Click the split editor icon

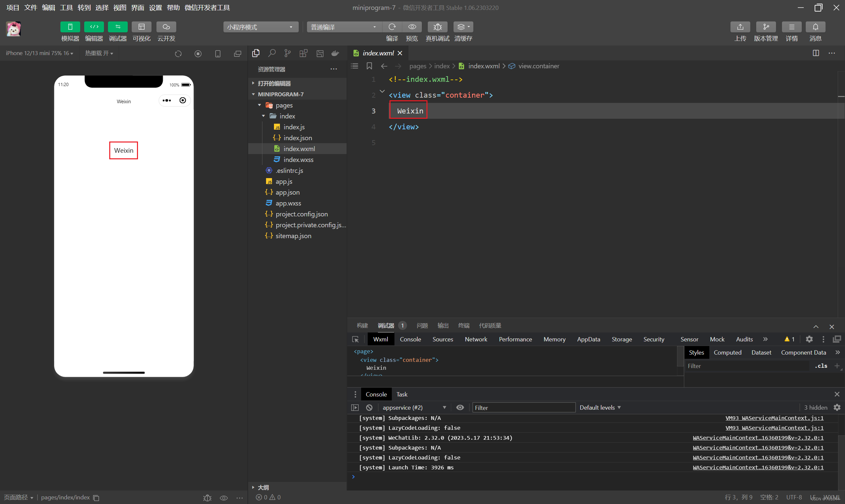[815, 53]
